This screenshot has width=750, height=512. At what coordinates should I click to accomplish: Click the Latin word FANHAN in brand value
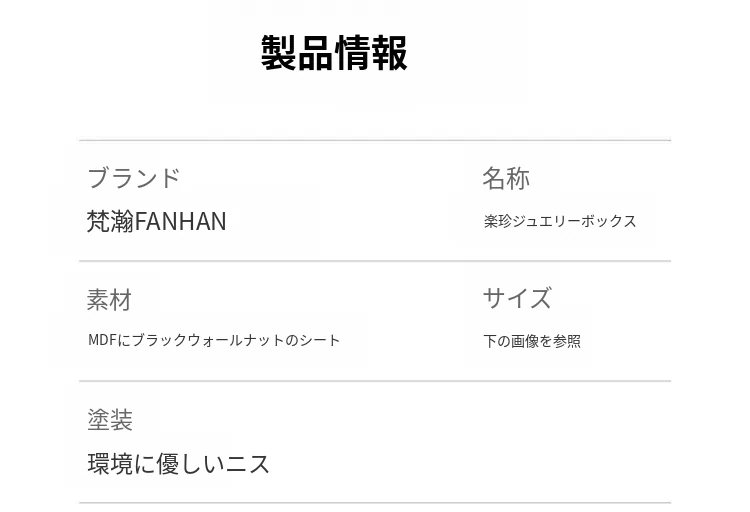[x=181, y=221]
